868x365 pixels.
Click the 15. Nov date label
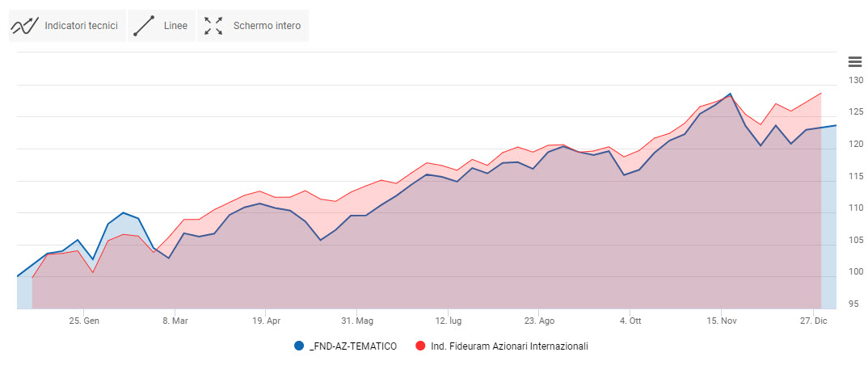pyautogui.click(x=721, y=320)
